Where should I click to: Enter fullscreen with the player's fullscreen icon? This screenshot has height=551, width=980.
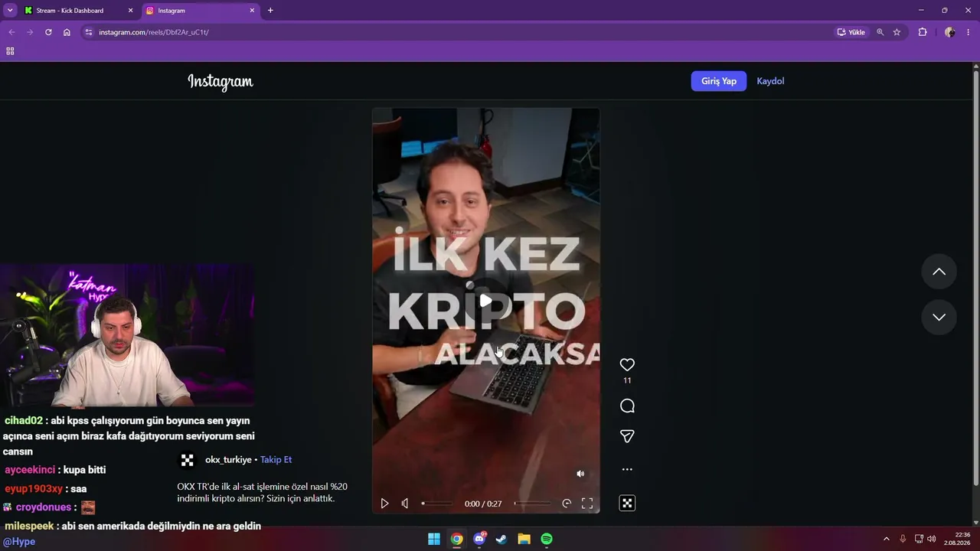tap(587, 504)
